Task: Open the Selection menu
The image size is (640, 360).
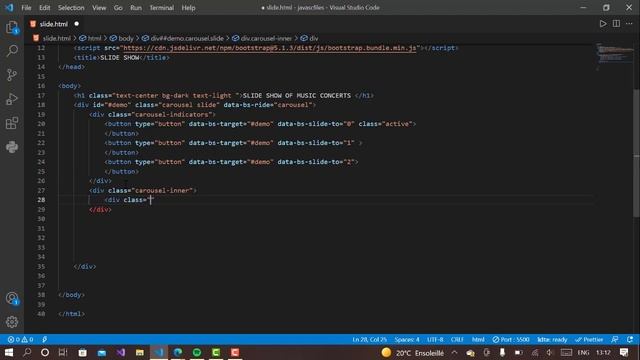Action: coord(71,7)
